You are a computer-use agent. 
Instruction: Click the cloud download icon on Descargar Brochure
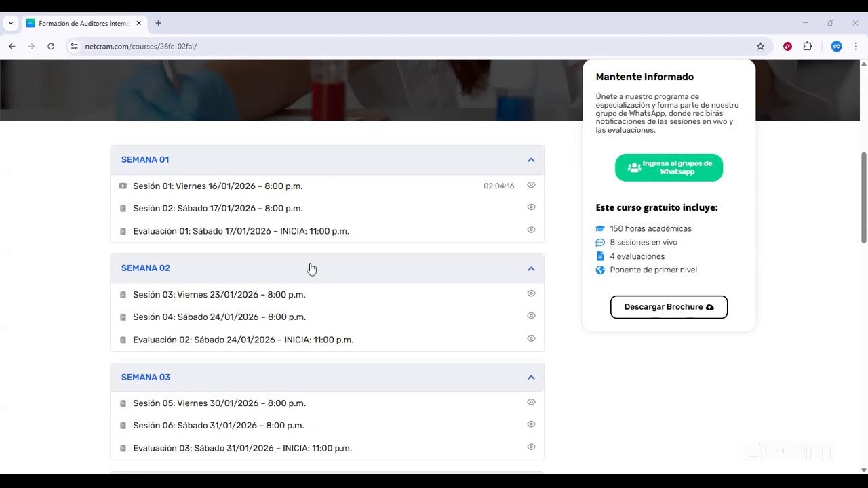click(x=710, y=307)
